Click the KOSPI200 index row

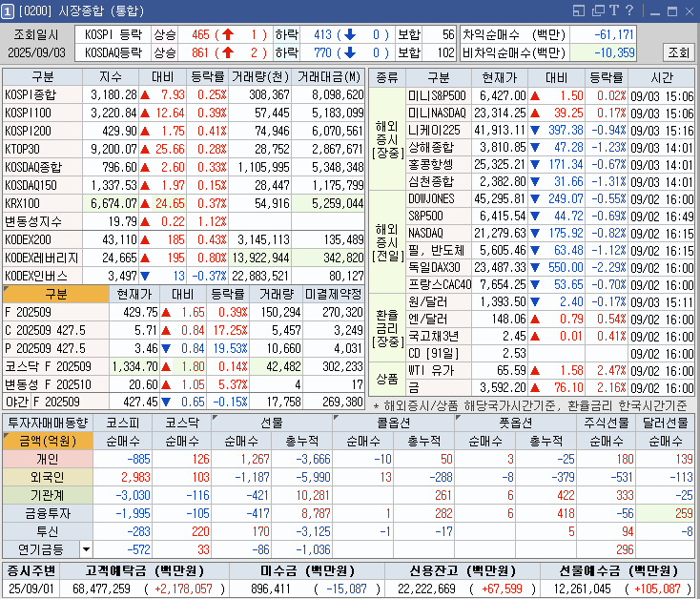tap(183, 131)
